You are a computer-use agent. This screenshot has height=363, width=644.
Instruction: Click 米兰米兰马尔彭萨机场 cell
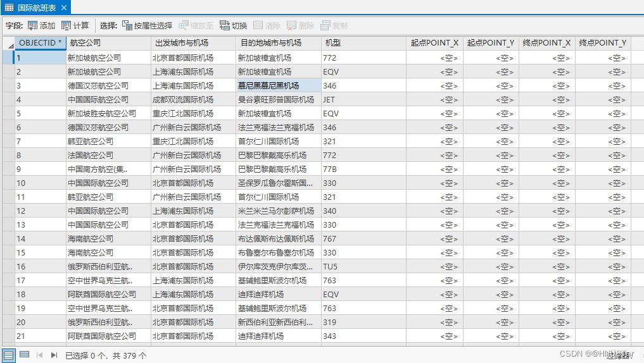[x=279, y=211]
